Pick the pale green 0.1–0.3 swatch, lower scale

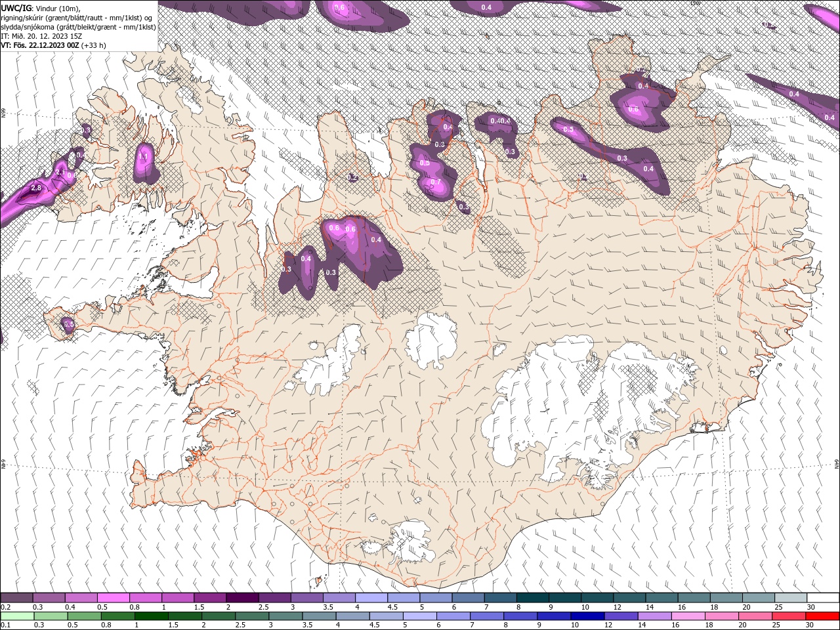coord(17,616)
